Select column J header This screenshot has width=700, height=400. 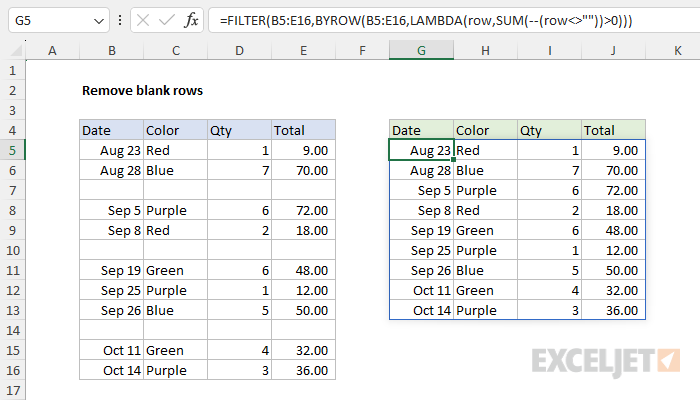613,50
